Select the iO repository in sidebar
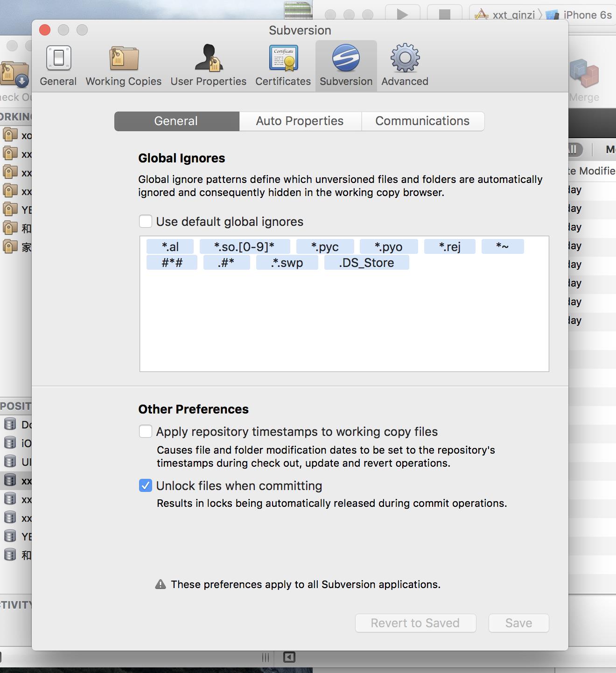Viewport: 616px width, 673px height. (x=16, y=443)
